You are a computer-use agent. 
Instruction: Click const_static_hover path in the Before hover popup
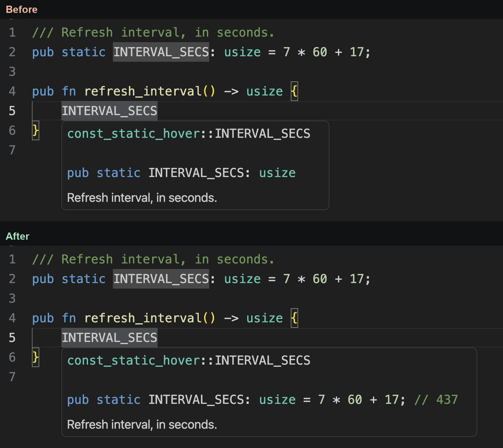click(x=134, y=134)
